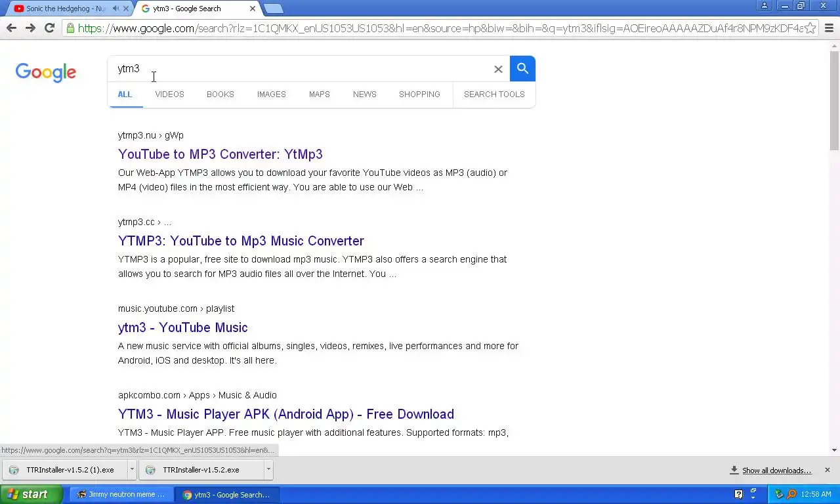
Task: Submit search with the blue magnifier button
Action: [x=522, y=68]
